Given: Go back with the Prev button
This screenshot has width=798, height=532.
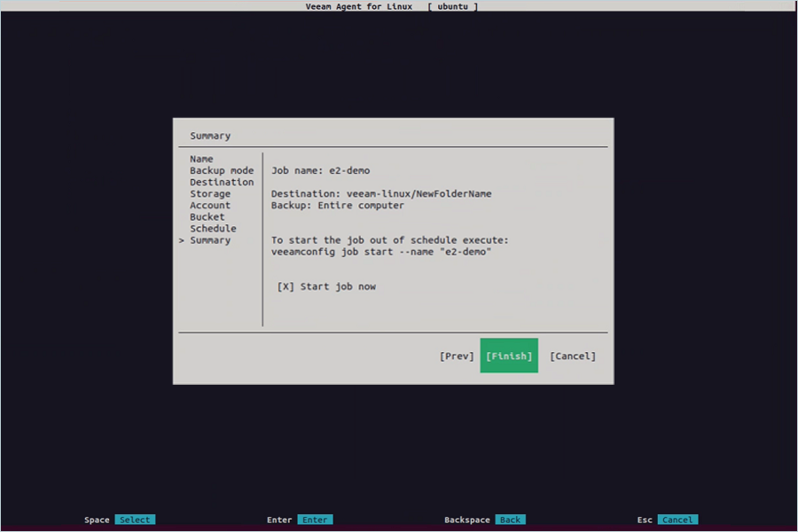Looking at the screenshot, I should [x=457, y=356].
